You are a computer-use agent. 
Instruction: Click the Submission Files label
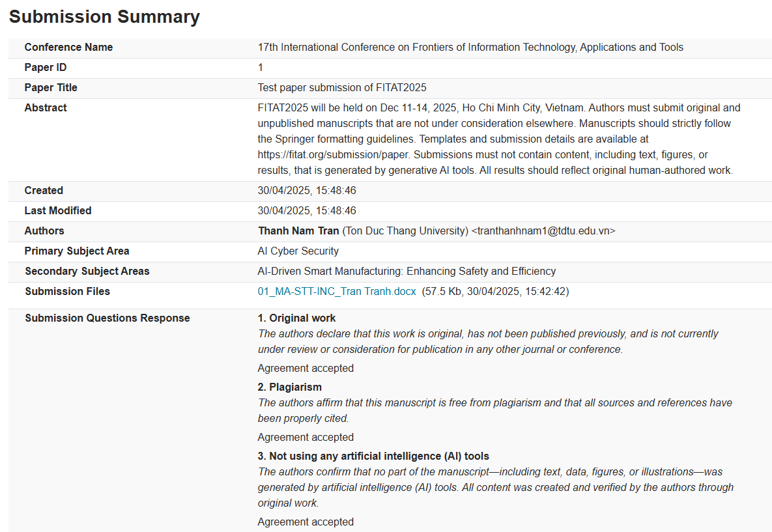68,291
